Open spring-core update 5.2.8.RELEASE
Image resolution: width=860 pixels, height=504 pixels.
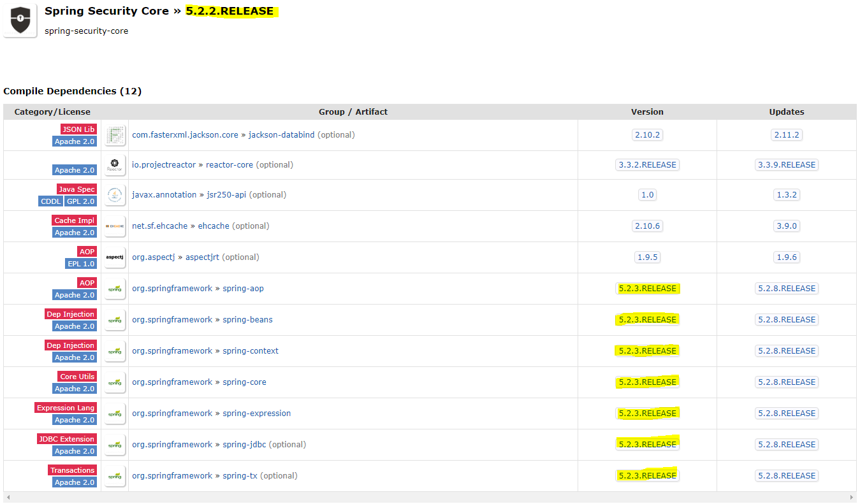pyautogui.click(x=786, y=382)
